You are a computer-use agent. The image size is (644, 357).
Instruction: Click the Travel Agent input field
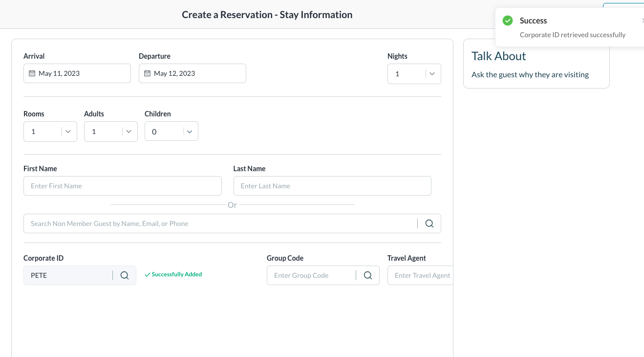[421, 275]
